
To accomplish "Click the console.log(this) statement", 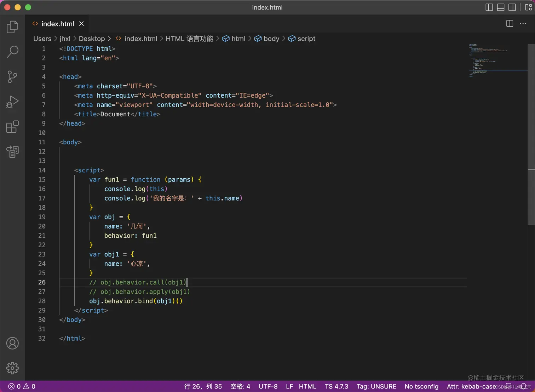I will click(x=136, y=189).
